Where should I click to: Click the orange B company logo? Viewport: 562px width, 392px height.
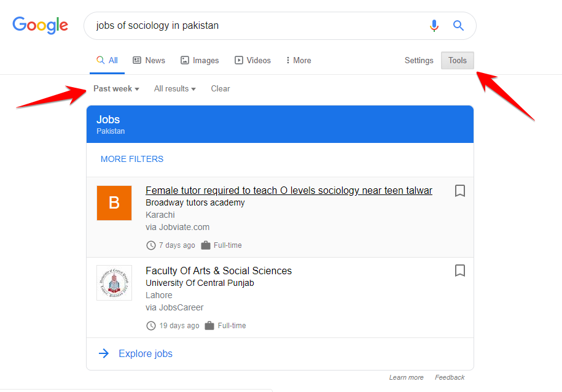point(114,203)
